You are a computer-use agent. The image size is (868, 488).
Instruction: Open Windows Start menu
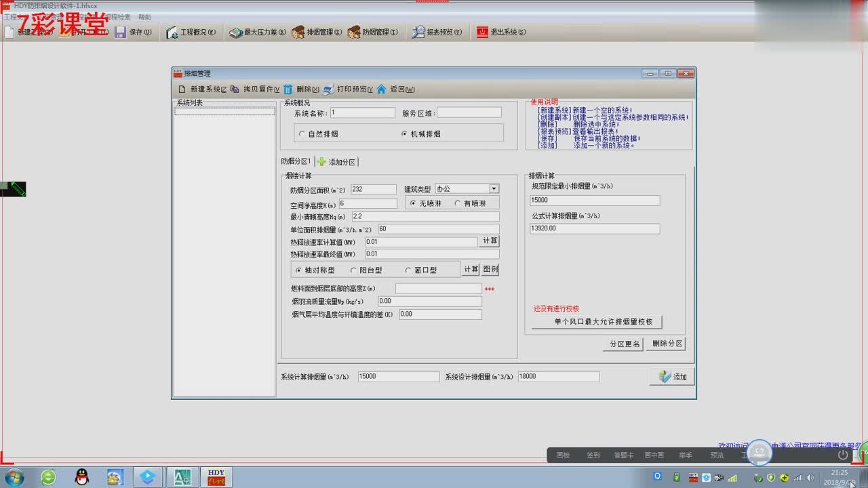(14, 477)
